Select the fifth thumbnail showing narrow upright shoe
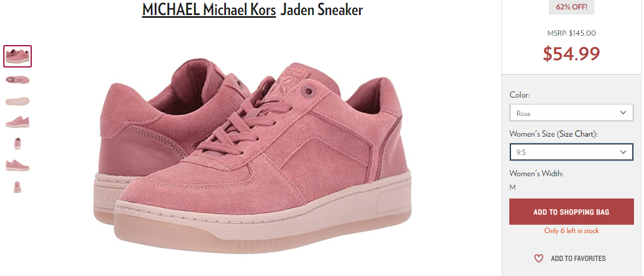644x276 pixels. tap(17, 143)
